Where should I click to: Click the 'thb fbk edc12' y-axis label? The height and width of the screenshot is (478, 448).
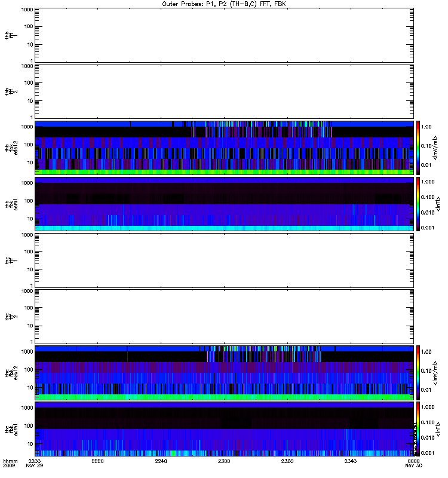coord(11,148)
